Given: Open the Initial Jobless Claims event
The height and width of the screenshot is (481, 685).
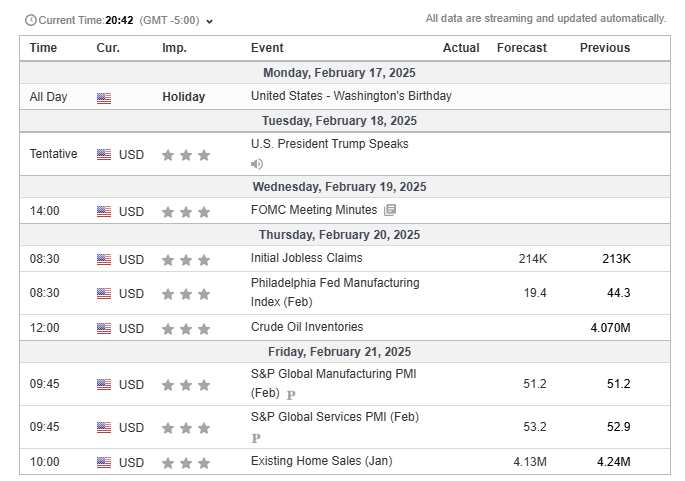Looking at the screenshot, I should [306, 258].
